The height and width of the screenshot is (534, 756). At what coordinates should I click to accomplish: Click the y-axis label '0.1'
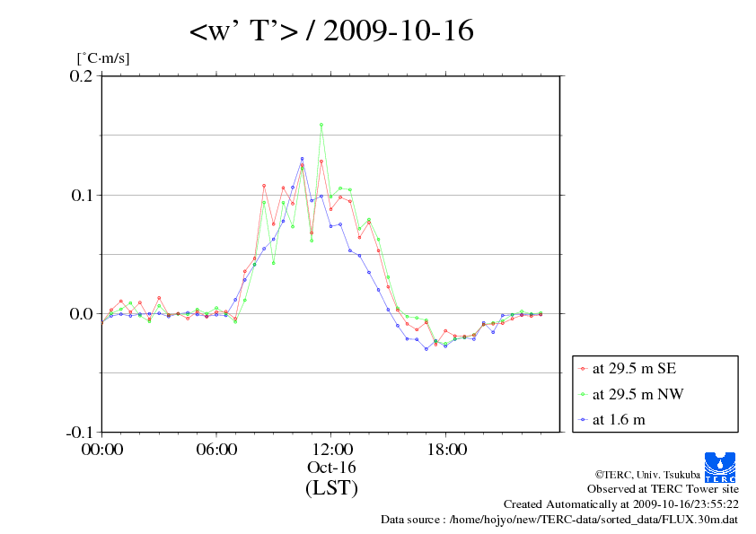(82, 195)
